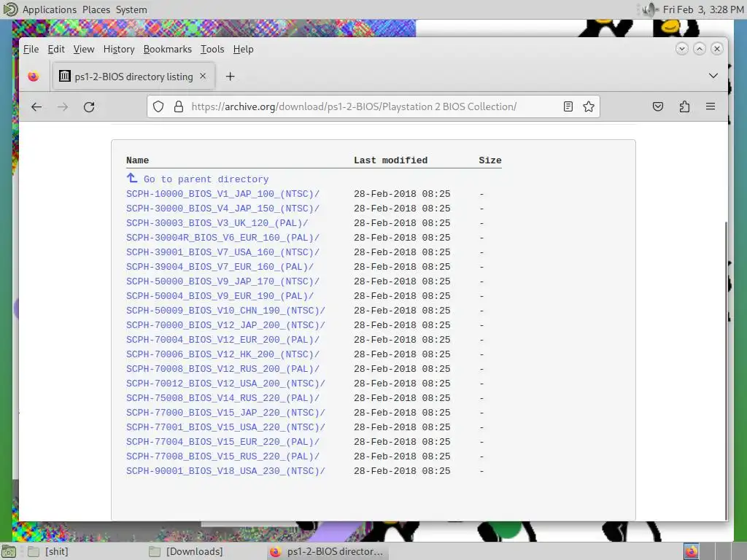
Task: Open SCPH-70006_BIOS_V12_HK_200 folder link
Action: coord(223,354)
